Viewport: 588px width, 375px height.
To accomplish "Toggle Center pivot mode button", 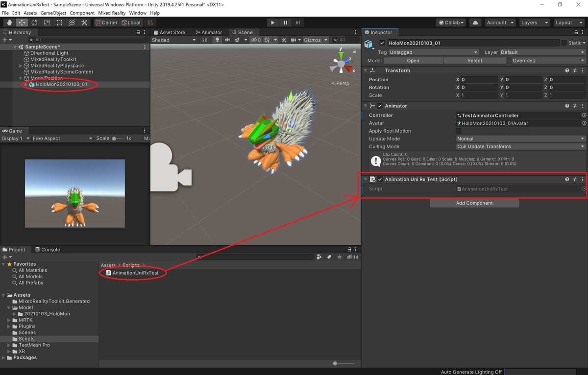I will [x=106, y=23].
